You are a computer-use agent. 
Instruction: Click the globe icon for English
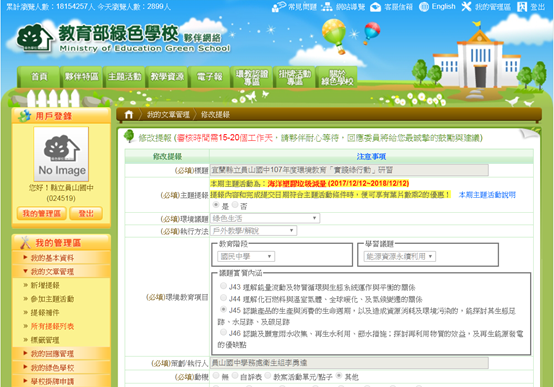424,7
